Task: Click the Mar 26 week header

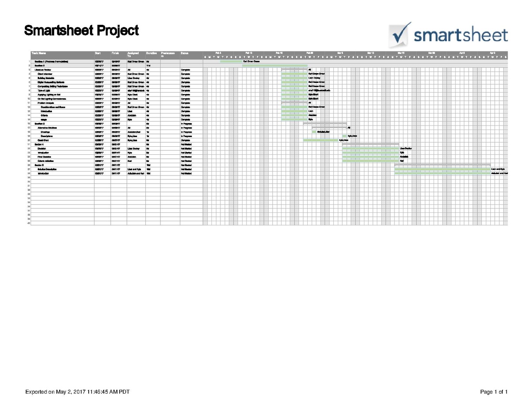Action: pos(431,53)
